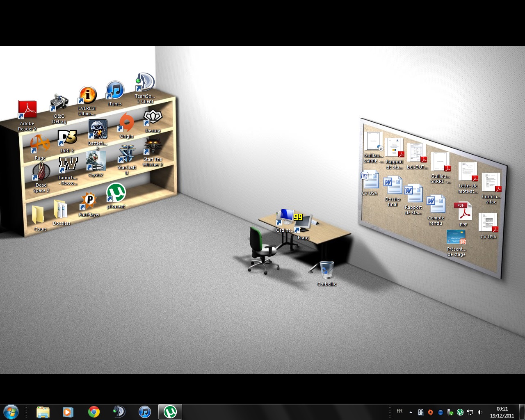This screenshot has width=525, height=420.
Task: Select the Cours folder on the shelf
Action: (x=38, y=215)
